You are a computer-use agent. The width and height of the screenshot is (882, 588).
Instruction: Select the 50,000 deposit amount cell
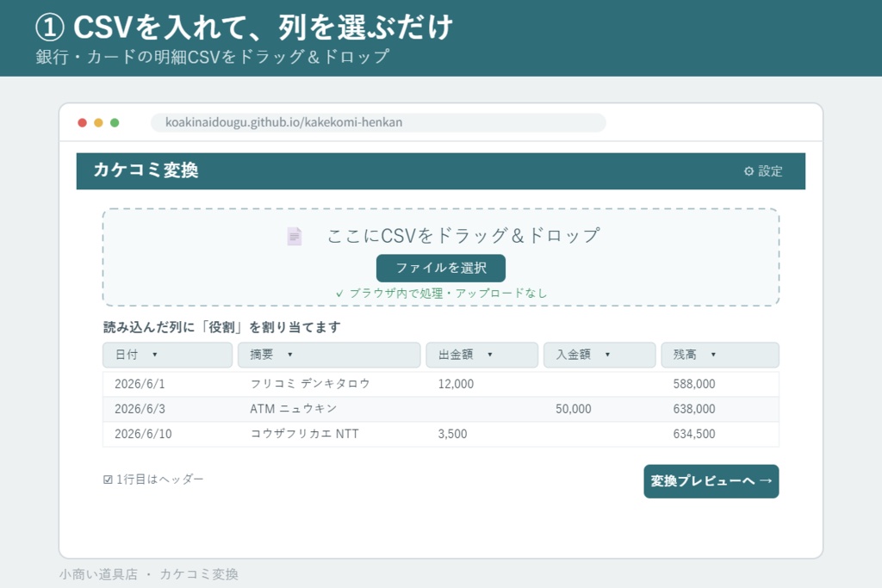[x=574, y=409]
